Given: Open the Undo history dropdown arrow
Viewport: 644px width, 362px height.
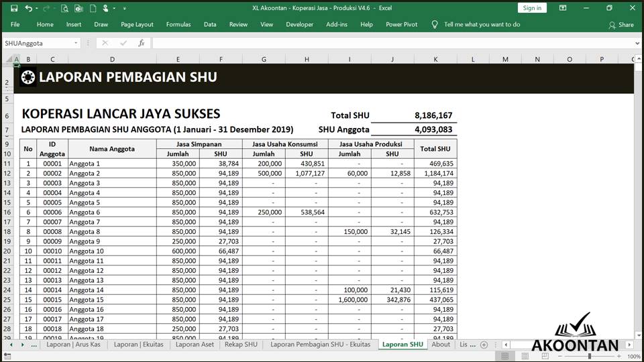Looking at the screenshot, I should [36, 8].
